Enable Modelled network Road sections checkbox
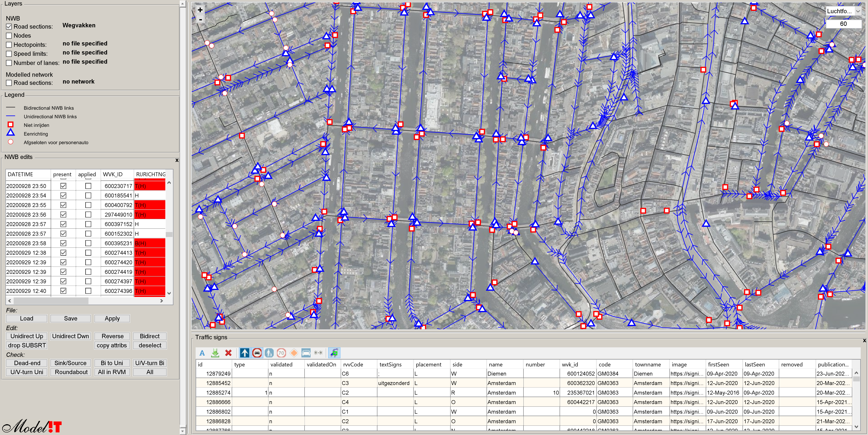 point(9,83)
